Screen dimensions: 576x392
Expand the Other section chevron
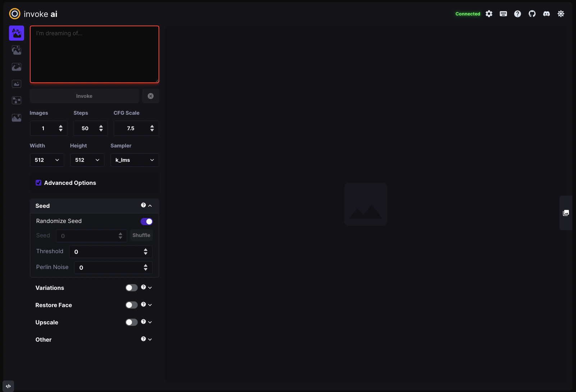point(150,339)
